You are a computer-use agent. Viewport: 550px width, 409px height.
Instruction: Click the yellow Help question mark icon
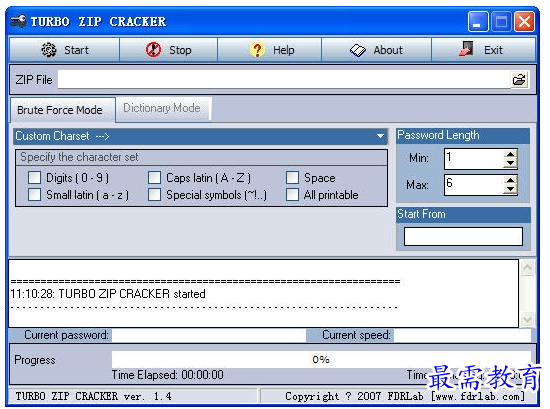click(257, 50)
